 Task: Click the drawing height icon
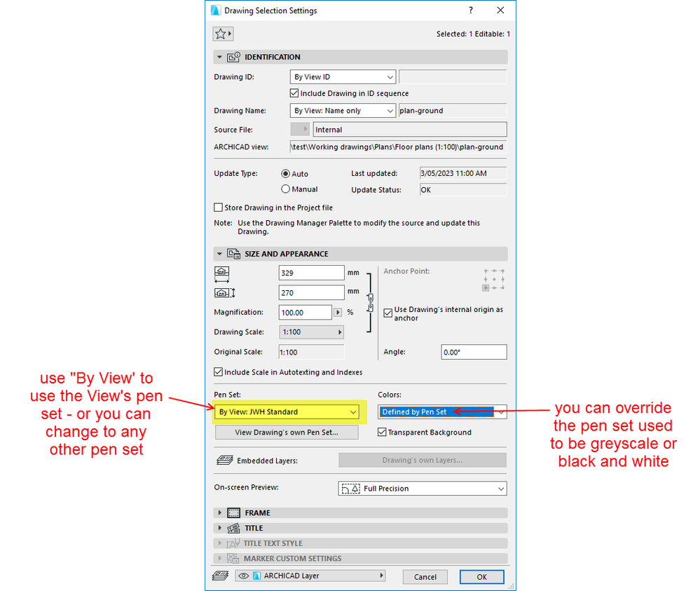click(x=224, y=293)
